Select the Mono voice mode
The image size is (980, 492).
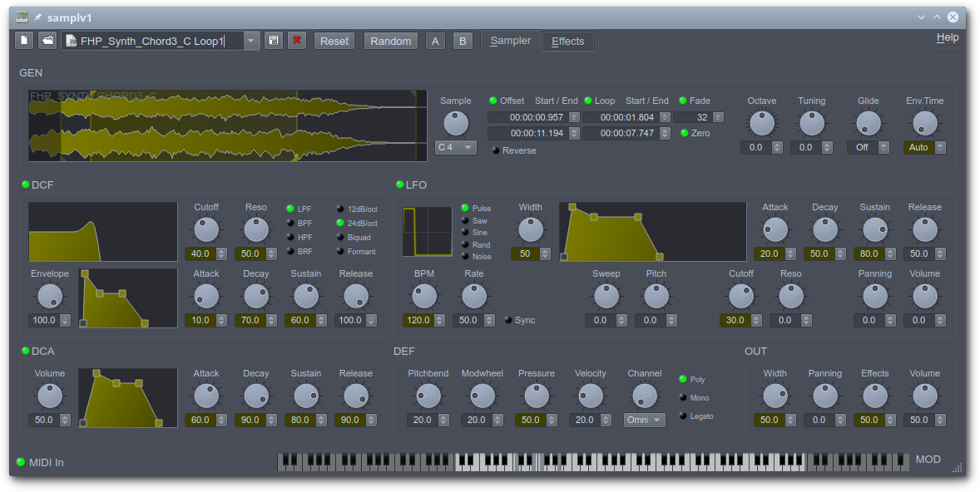(x=684, y=398)
